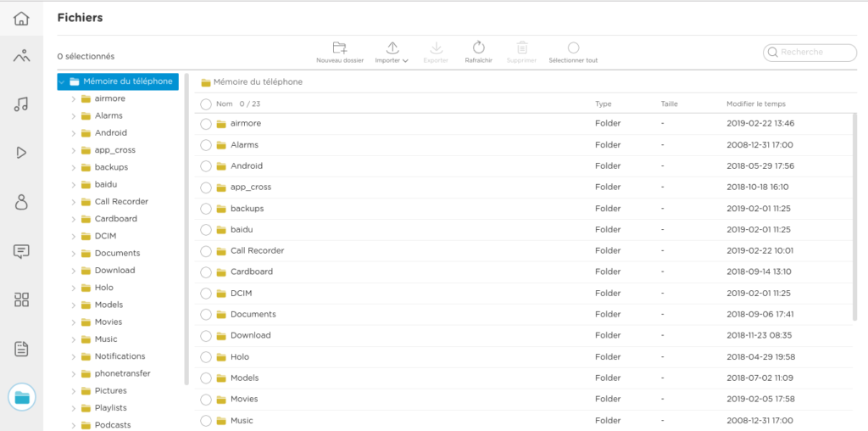Screen dimensions: 868x431
Task: Toggle the select-all circle beside Nom
Action: point(206,104)
